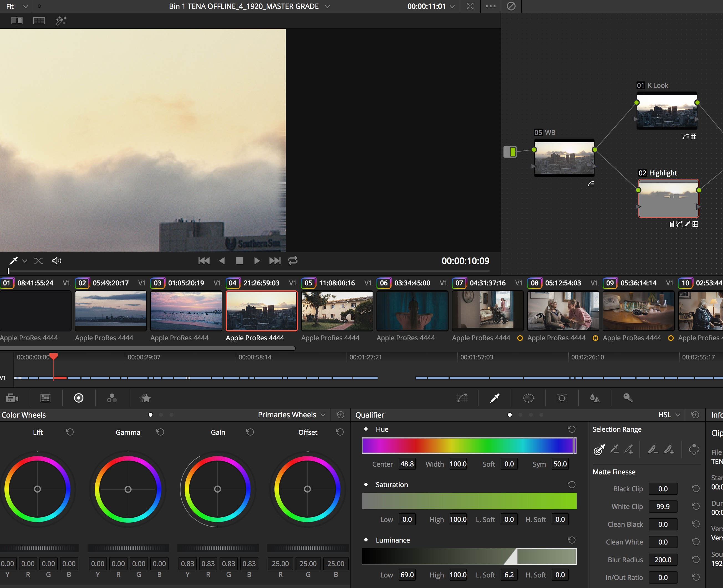Image resolution: width=723 pixels, height=588 pixels.
Task: Toggle the Saturation qualifier on/off dot
Action: (366, 485)
